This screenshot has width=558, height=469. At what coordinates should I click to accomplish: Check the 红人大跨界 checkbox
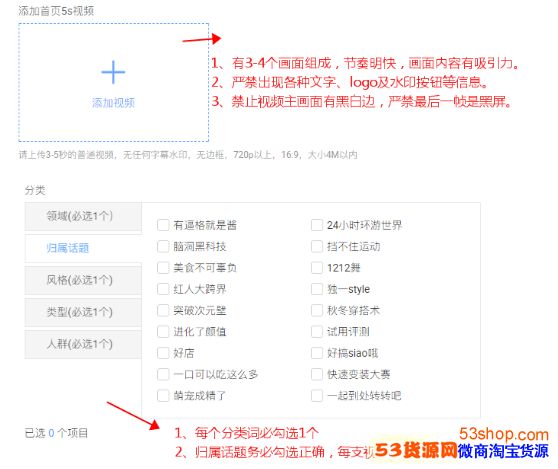163,289
